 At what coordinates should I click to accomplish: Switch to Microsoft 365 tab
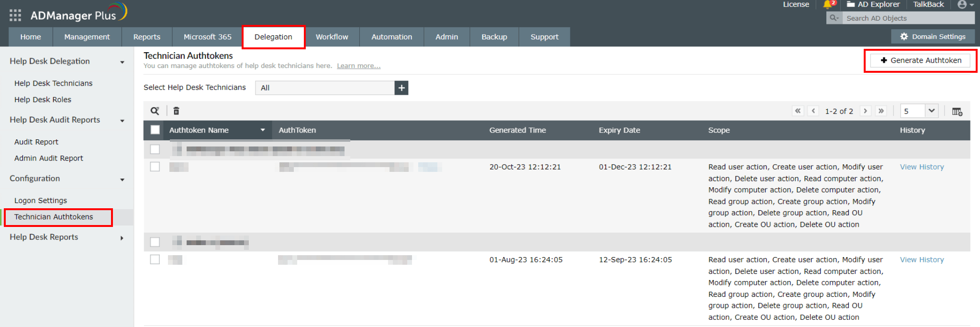[x=208, y=37]
